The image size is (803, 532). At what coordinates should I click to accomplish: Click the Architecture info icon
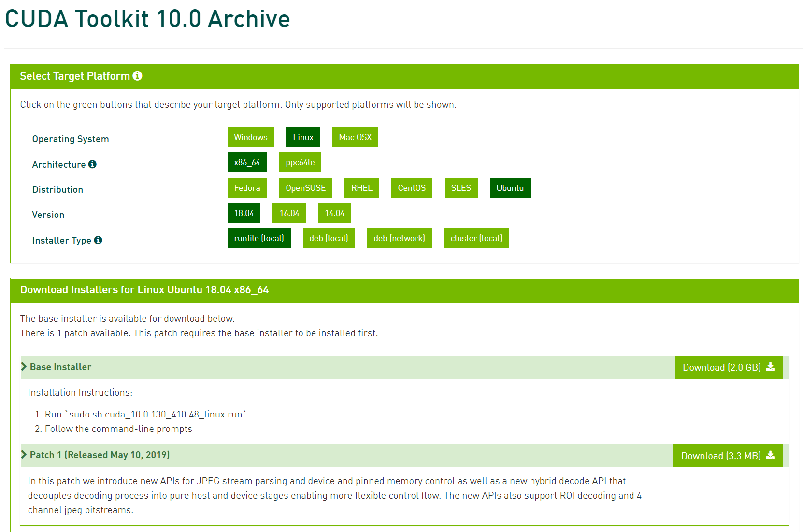click(x=92, y=164)
